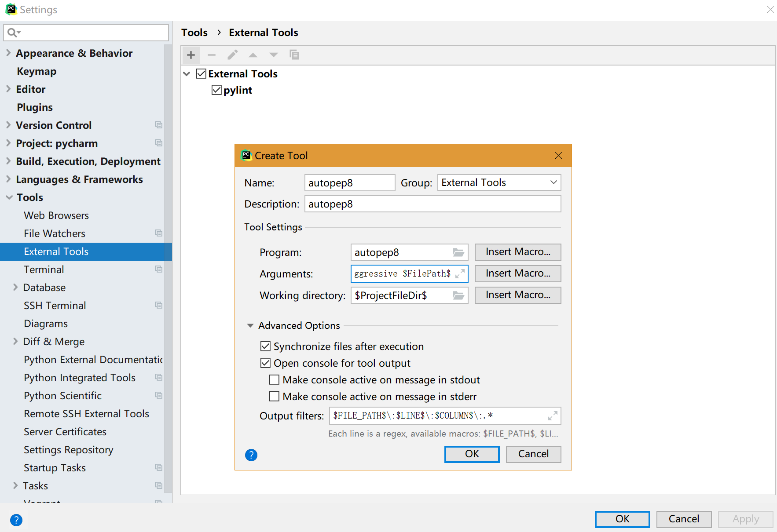Click project-level icon beside Python Scientific
Viewport: 777px width, 532px height.
(159, 396)
